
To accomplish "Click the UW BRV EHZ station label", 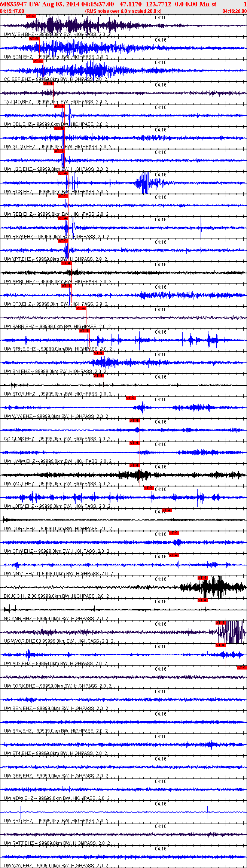I will (56, 731).
